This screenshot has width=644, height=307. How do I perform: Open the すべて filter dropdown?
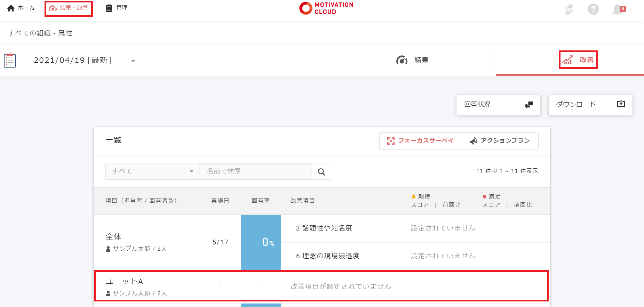click(x=152, y=171)
